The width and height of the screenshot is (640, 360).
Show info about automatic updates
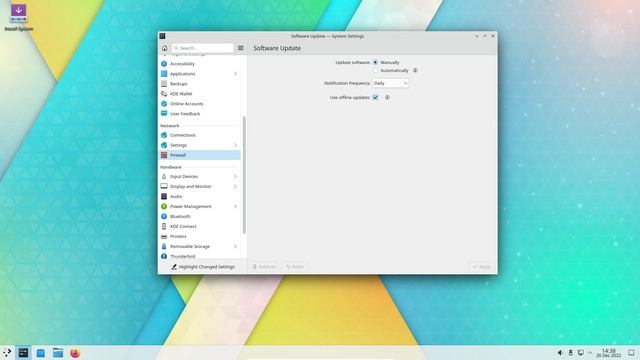(415, 71)
